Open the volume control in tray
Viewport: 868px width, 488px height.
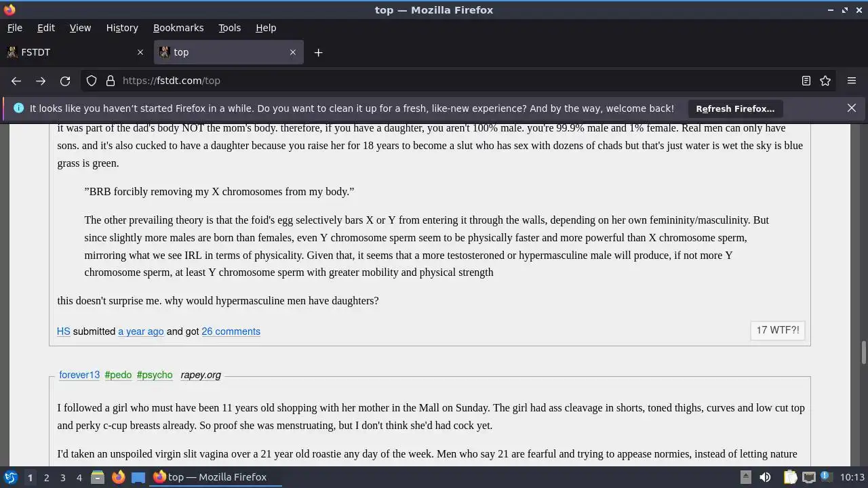(x=765, y=477)
